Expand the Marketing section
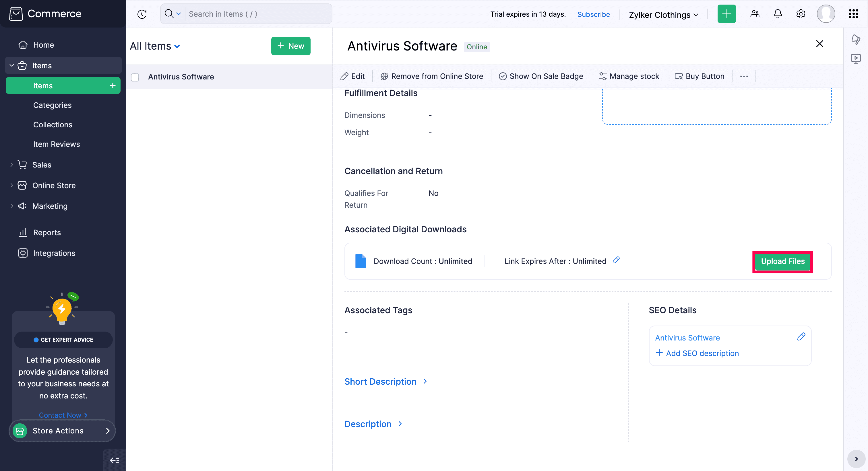 12,206
